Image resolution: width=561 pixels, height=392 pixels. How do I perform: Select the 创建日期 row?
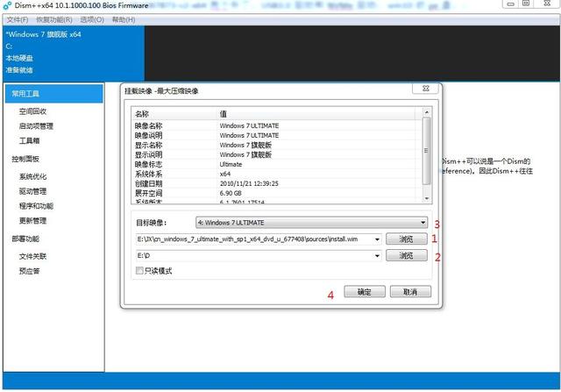click(x=277, y=183)
